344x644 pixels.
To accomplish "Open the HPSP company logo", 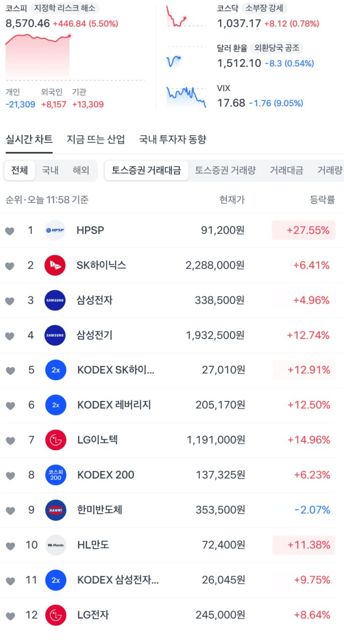I will [55, 230].
